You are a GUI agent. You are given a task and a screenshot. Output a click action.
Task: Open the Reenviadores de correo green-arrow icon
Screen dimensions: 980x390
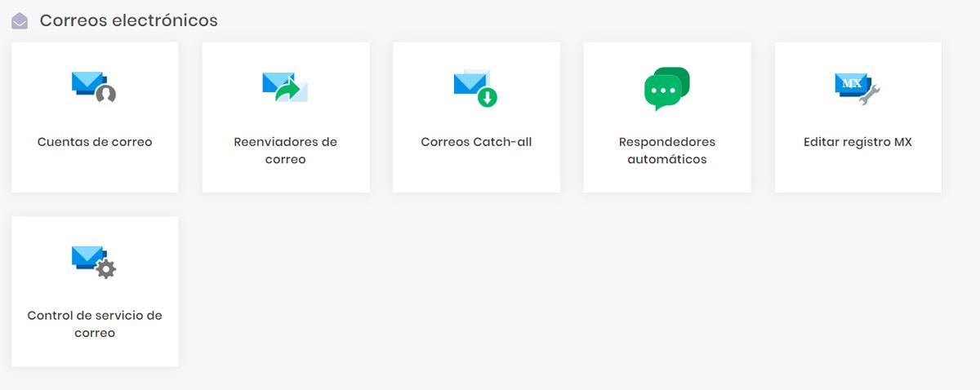tap(285, 87)
